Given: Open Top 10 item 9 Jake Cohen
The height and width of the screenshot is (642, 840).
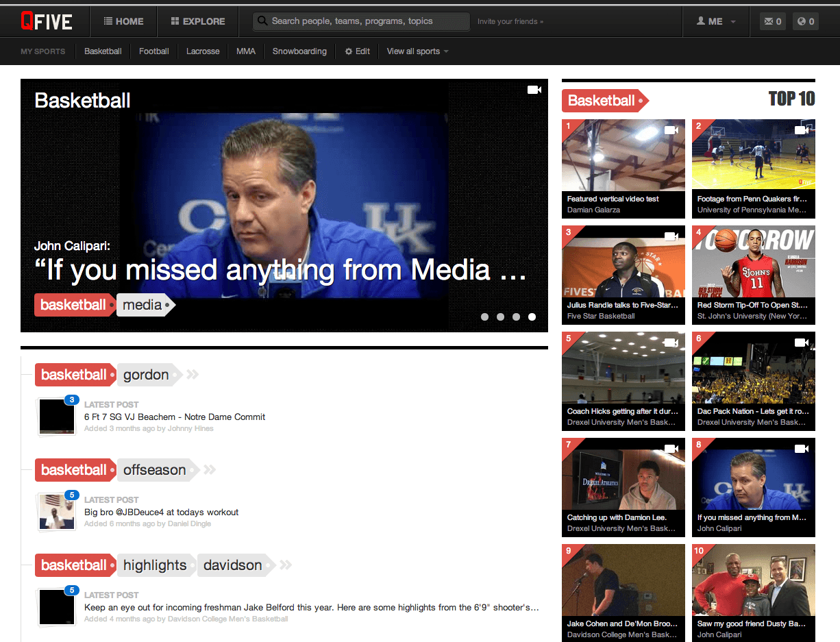Looking at the screenshot, I should [x=623, y=593].
